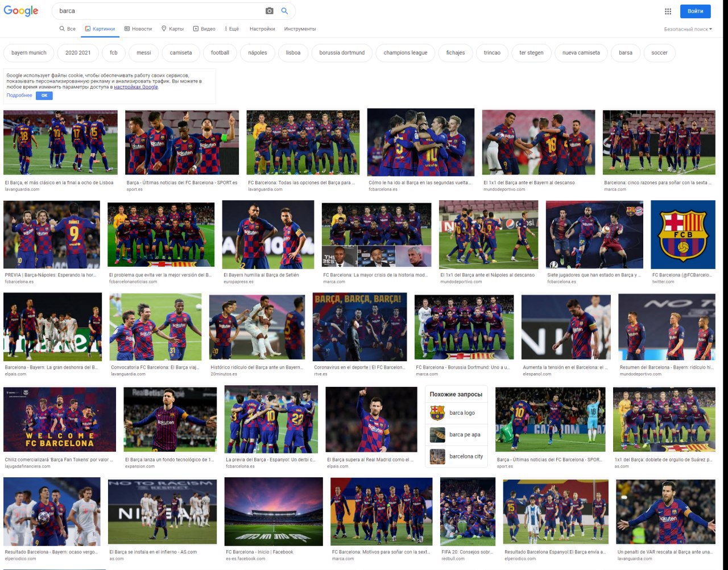Click the Войти sign-in button
This screenshot has height=570, width=728.
[696, 11]
